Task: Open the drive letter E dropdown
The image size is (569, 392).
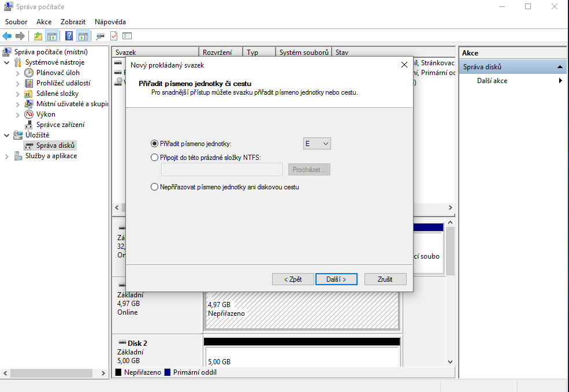Action: pos(317,144)
